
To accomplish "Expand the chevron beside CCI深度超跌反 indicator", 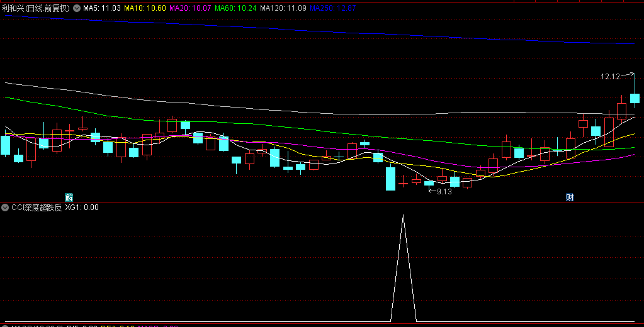I will 5,208.
